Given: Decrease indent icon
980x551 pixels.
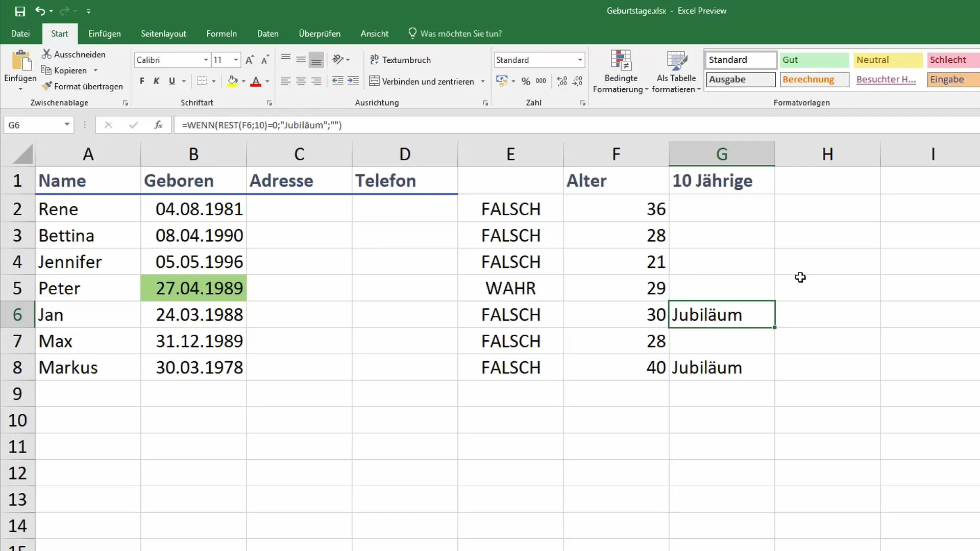Looking at the screenshot, I should click(x=337, y=81).
